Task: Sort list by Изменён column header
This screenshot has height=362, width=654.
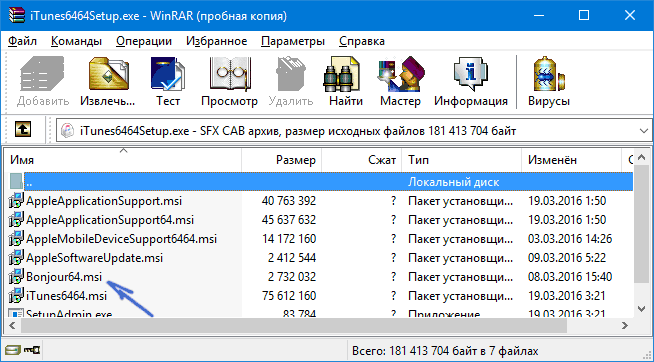Action: pyautogui.click(x=572, y=160)
